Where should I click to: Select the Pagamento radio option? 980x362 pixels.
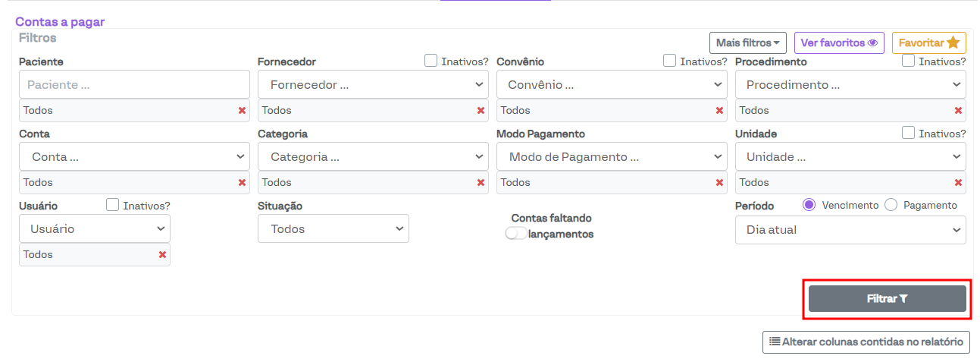[891, 205]
